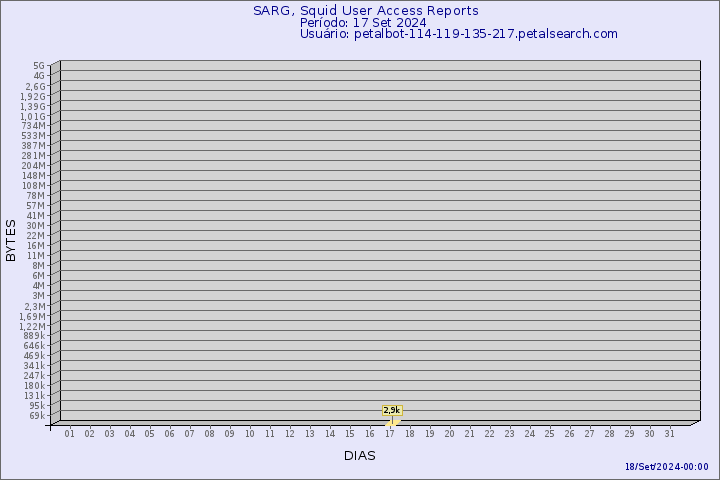Click the 3M y-axis value
The height and width of the screenshot is (480, 720).
(x=39, y=295)
